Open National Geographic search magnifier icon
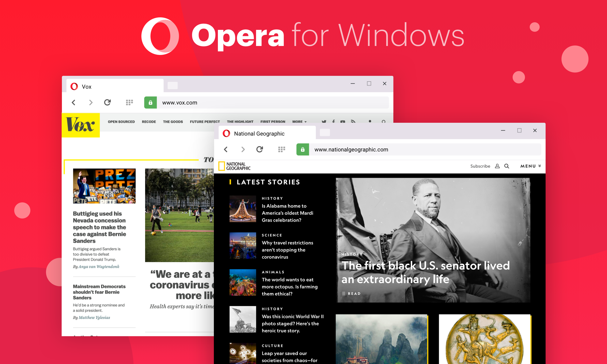607x364 pixels. (x=507, y=166)
